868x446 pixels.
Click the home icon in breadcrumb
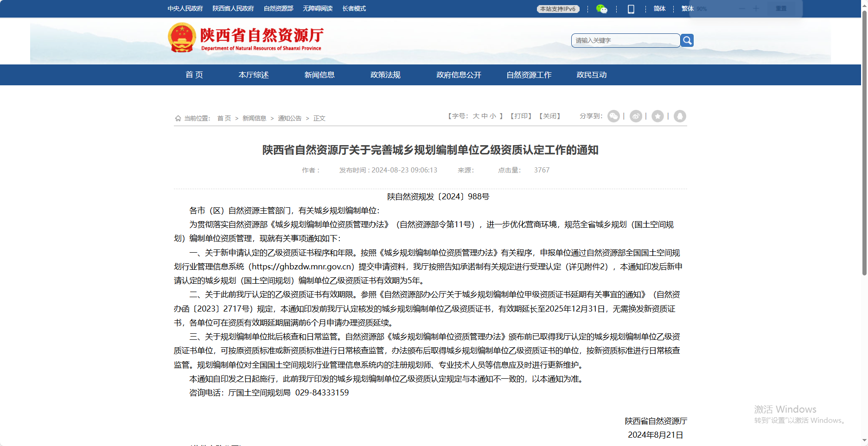pos(178,119)
